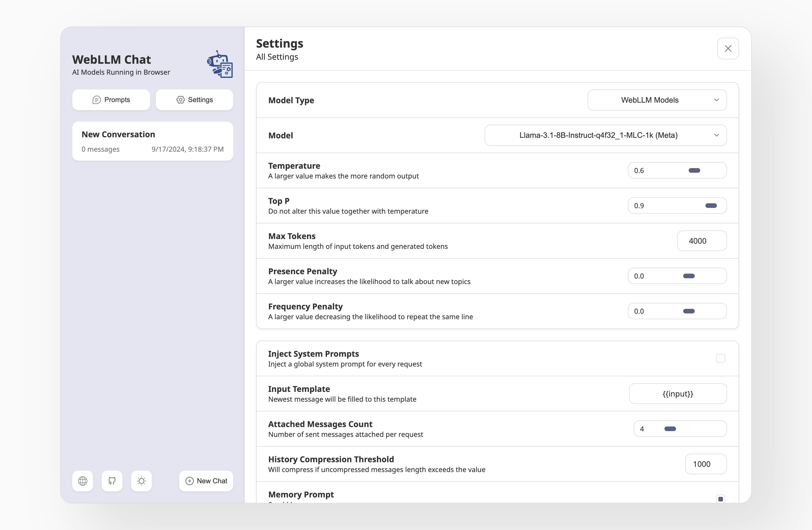Click the gear icon on Settings
This screenshot has width=812, height=530.
(x=180, y=100)
